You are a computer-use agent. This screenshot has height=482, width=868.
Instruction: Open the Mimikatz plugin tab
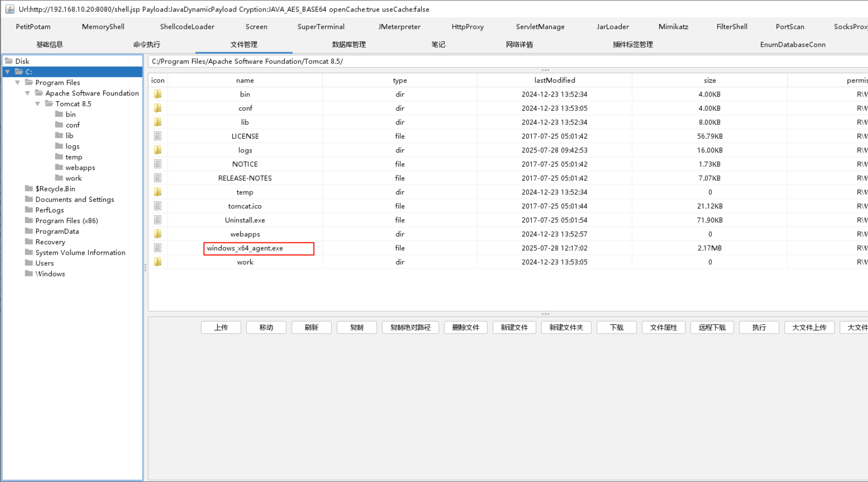(673, 26)
